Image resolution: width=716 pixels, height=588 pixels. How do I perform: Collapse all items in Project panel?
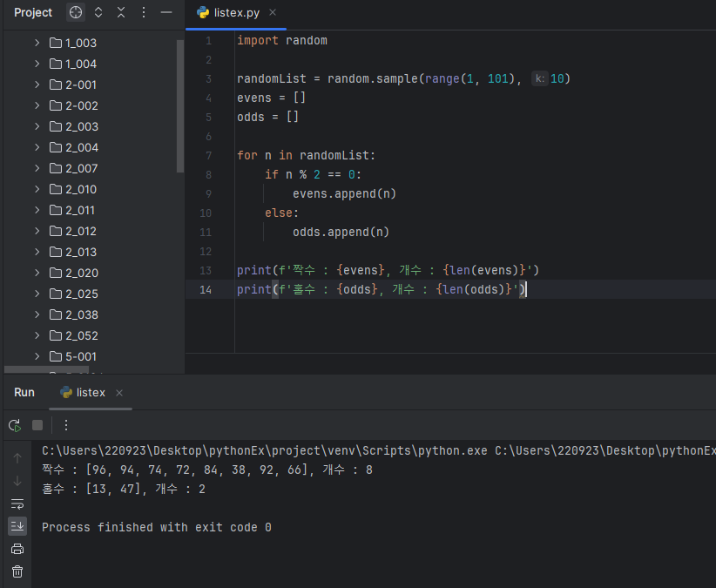(x=121, y=12)
